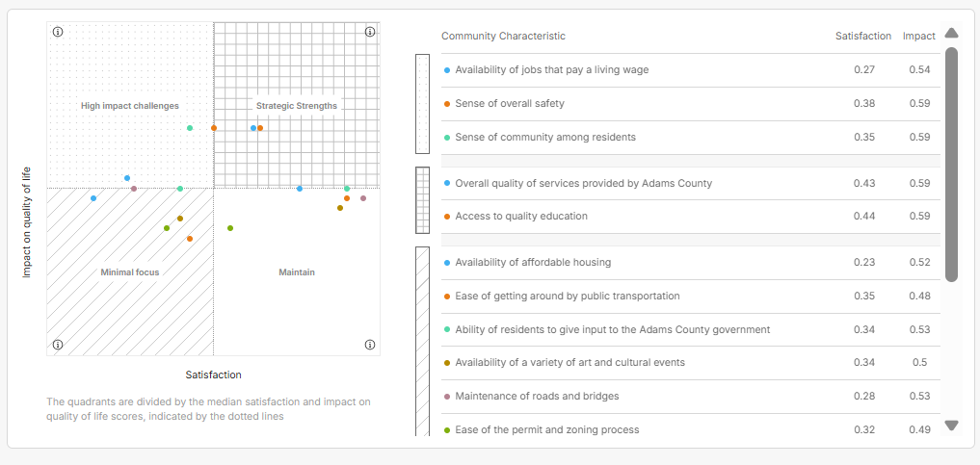Click the Community Characteristic column header
The image size is (980, 465).
point(503,37)
